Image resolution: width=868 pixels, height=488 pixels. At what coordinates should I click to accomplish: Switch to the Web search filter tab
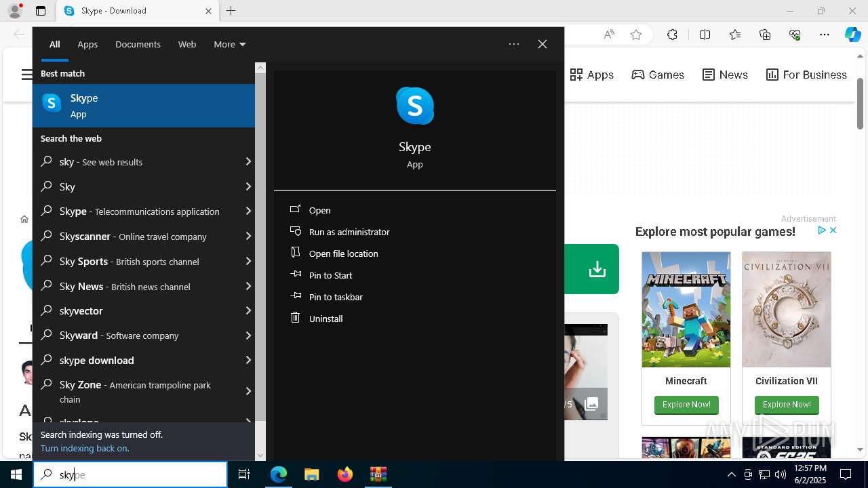click(187, 44)
